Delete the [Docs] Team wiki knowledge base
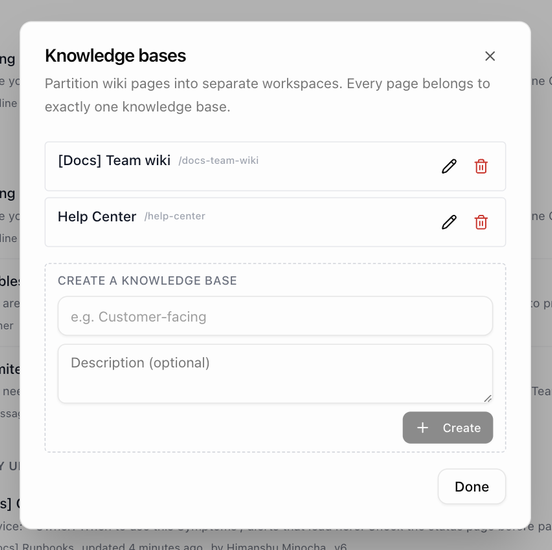 (x=481, y=166)
